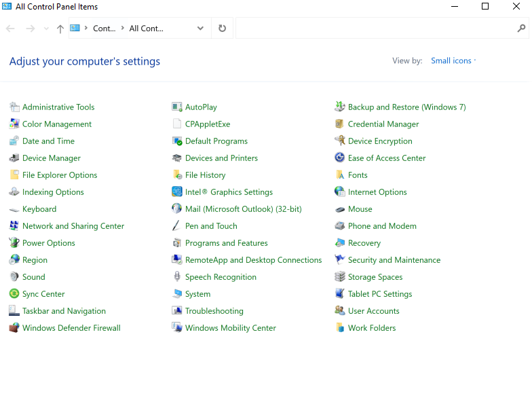The image size is (532, 396).
Task: Open the Speech Recognition microphone icon
Action: 177,277
